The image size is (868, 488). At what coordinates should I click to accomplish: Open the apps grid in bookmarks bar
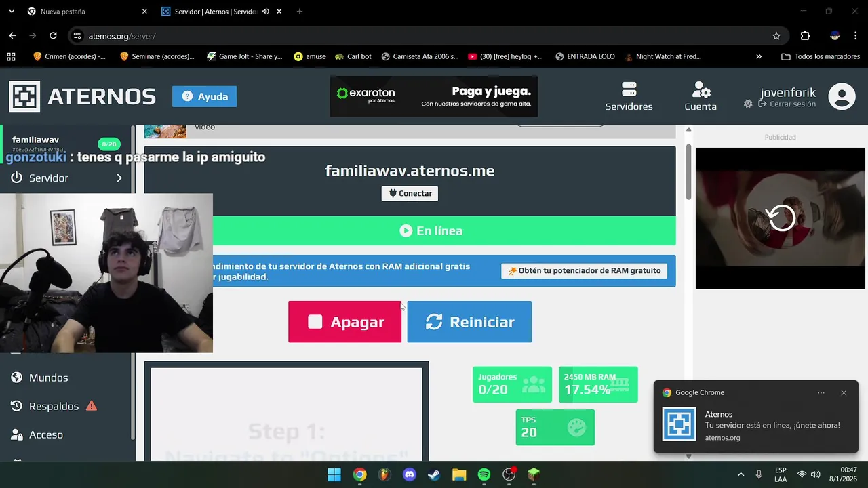point(11,57)
